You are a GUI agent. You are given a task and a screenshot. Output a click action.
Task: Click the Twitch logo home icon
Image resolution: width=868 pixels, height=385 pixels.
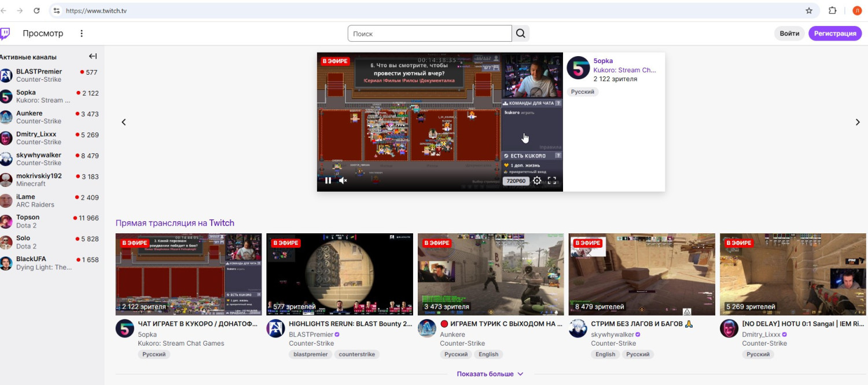pos(5,34)
